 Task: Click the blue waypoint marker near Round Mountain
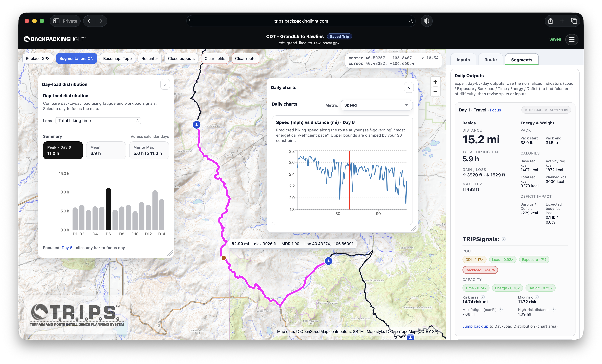point(196,125)
